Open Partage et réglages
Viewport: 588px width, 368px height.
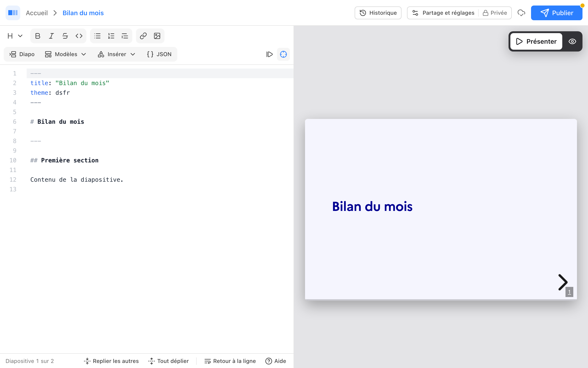(443, 13)
